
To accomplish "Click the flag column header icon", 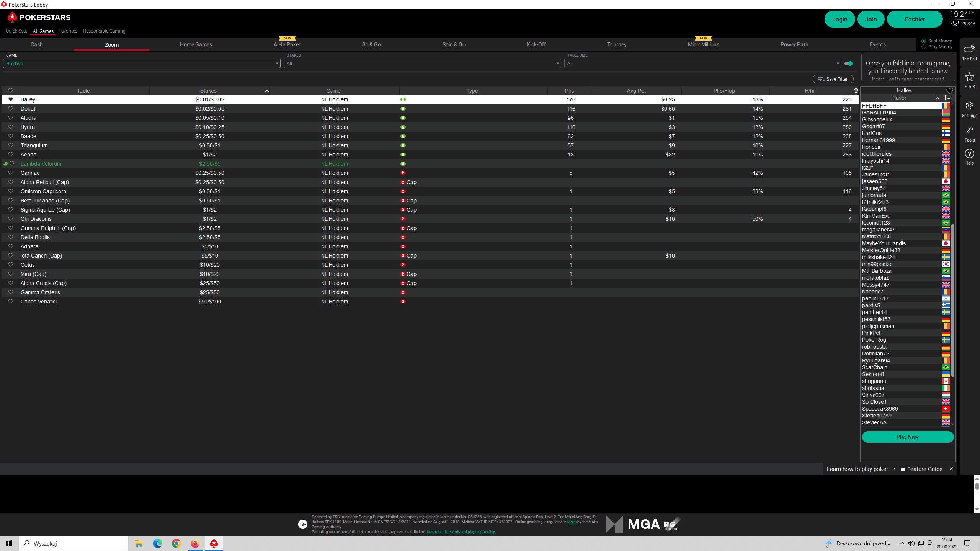I will tap(947, 98).
